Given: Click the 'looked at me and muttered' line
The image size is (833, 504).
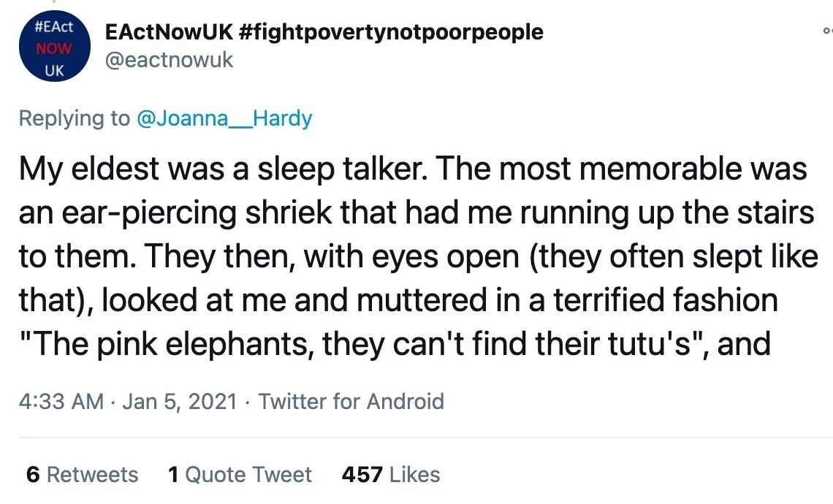Looking at the screenshot, I should pos(398,301).
